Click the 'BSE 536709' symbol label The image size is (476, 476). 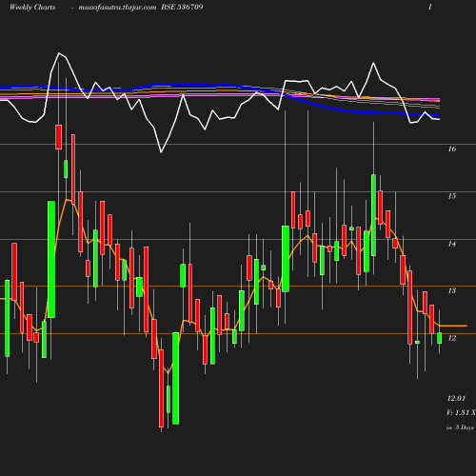(x=182, y=7)
